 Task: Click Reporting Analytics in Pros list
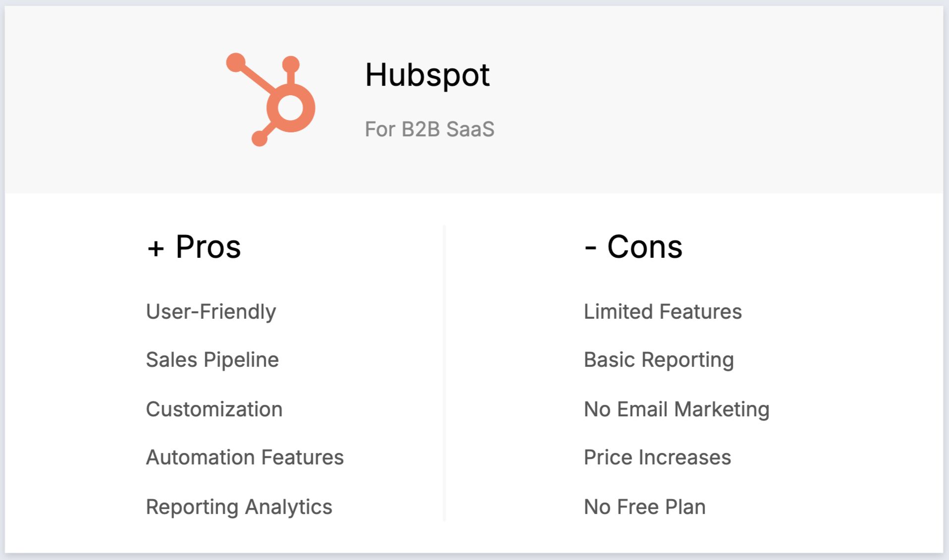coord(239,507)
